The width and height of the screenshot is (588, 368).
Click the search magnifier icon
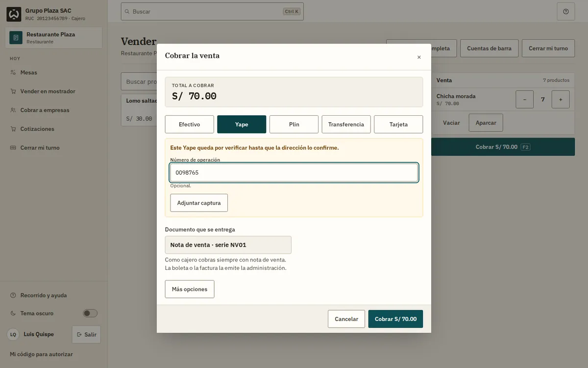pyautogui.click(x=127, y=11)
